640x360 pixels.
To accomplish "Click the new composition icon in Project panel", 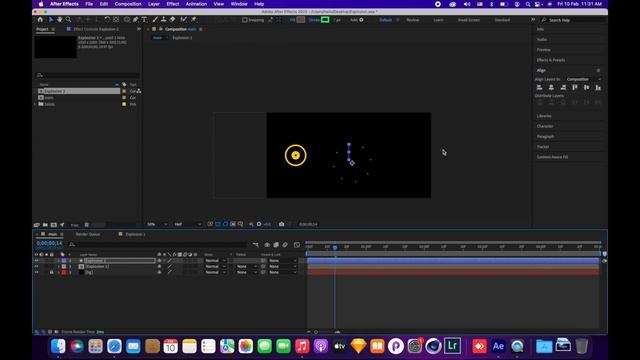I will [53, 224].
